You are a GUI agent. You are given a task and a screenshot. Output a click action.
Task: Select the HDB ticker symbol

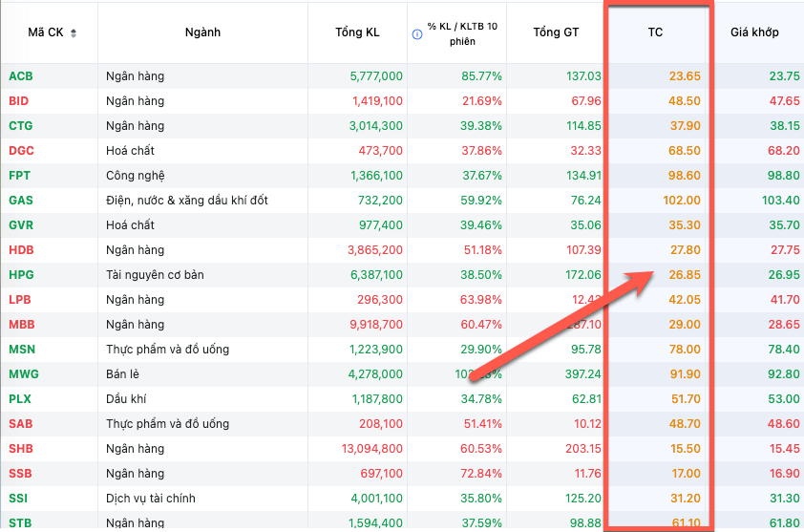[21, 250]
